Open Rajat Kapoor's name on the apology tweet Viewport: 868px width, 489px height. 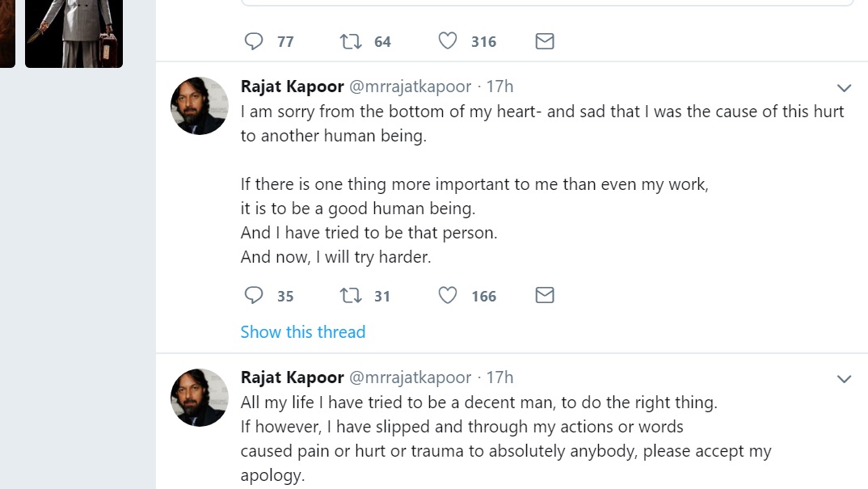point(291,87)
